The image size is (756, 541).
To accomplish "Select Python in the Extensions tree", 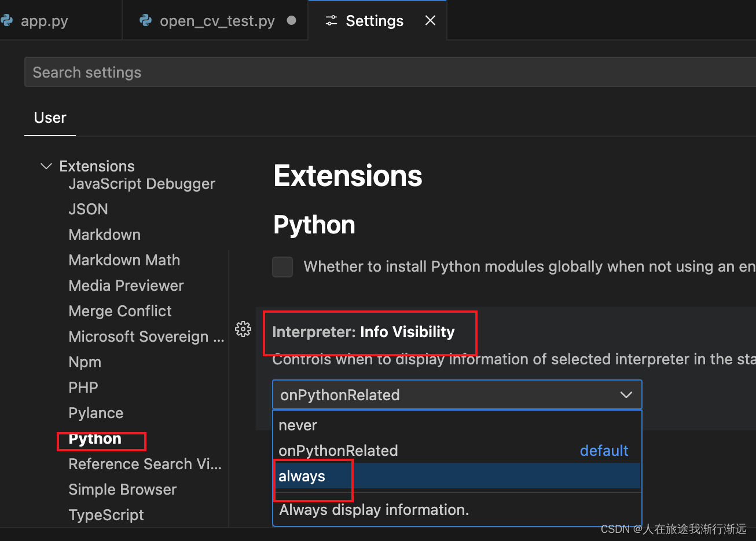I will (x=95, y=438).
